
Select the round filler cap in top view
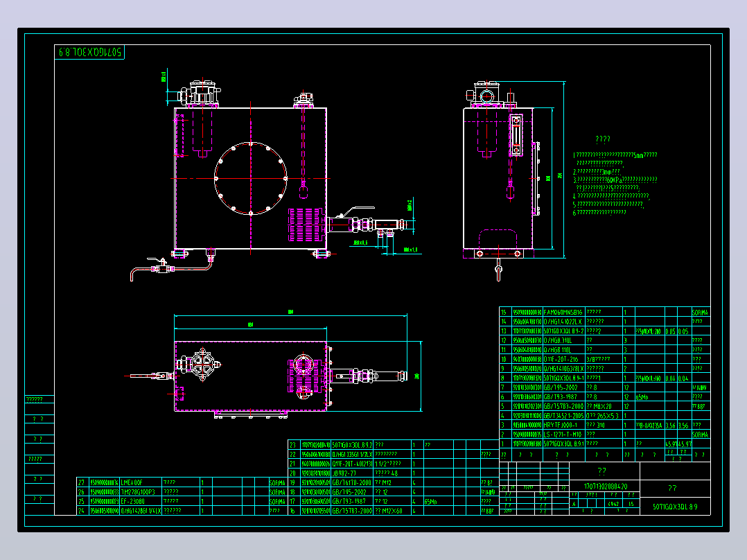[303, 365]
